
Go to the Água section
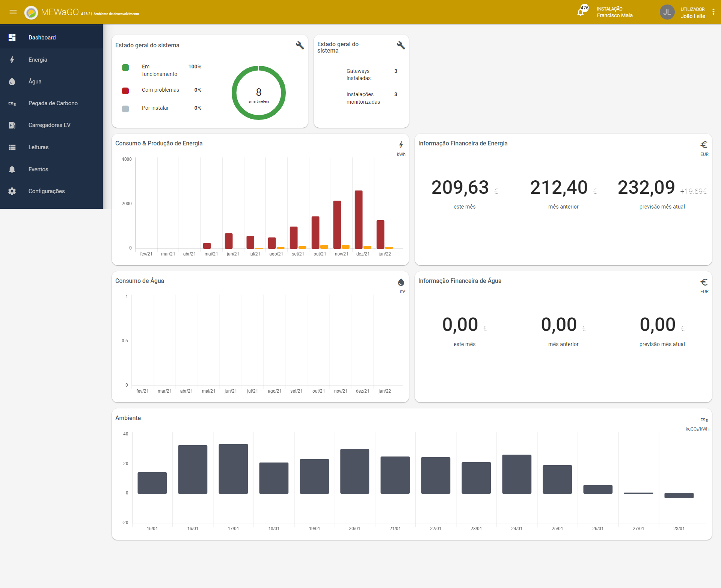(x=51, y=82)
